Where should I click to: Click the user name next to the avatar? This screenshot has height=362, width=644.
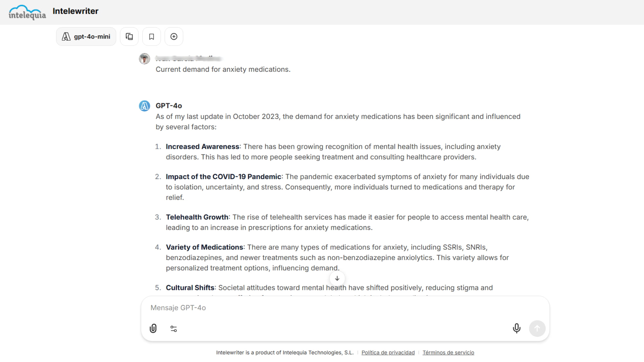pyautogui.click(x=188, y=58)
